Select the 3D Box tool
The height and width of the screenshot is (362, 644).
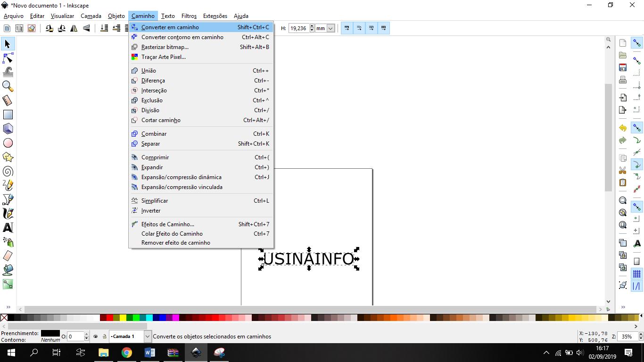pos(8,129)
